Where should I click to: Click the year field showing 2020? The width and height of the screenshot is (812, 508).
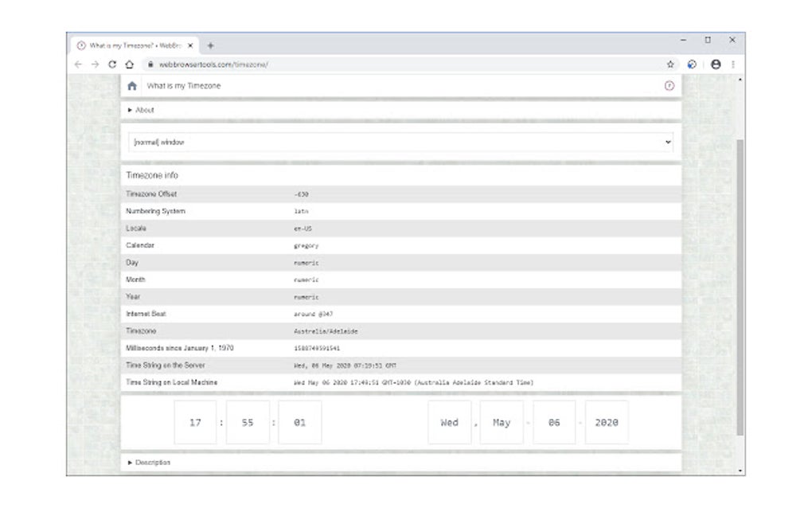[x=608, y=422]
